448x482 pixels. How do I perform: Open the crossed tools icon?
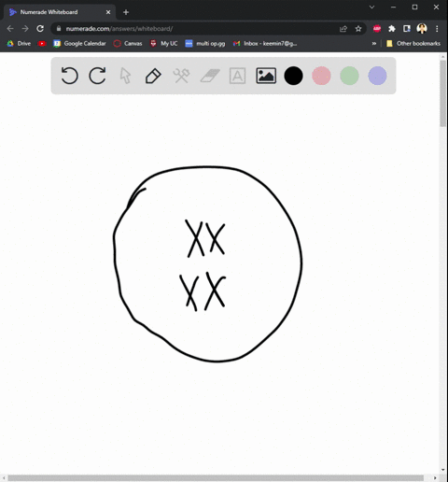tap(181, 76)
